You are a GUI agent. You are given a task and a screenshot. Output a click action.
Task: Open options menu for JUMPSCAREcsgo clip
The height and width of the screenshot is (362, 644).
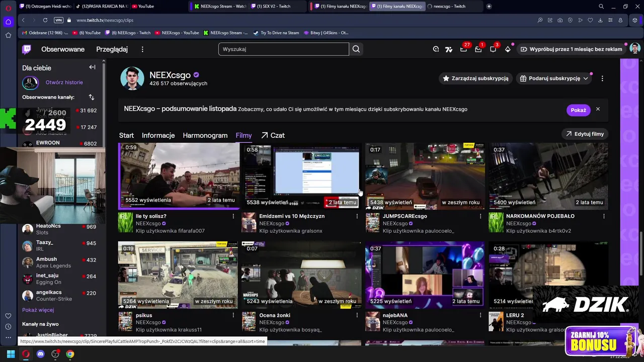tap(480, 216)
